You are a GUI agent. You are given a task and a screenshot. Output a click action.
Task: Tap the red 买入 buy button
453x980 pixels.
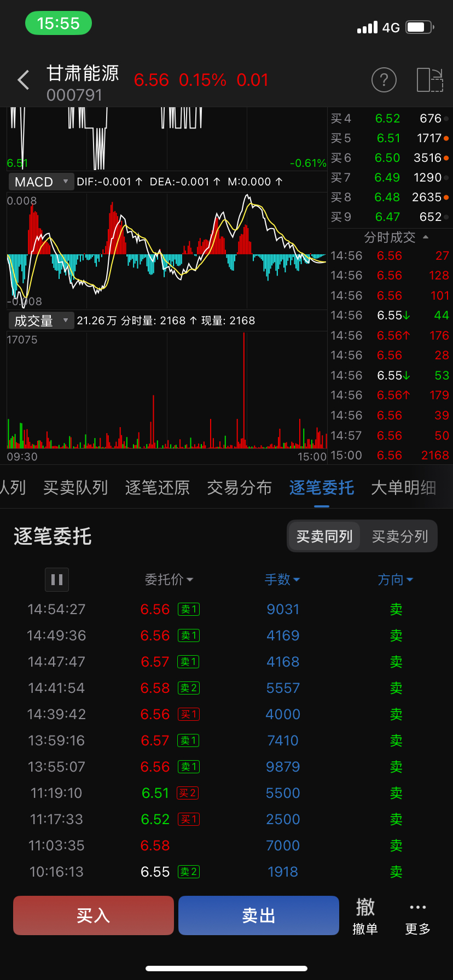point(94,915)
